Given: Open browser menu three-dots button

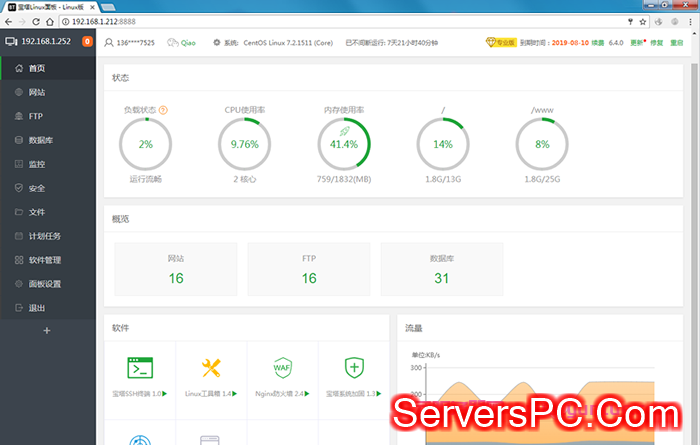Looking at the screenshot, I should [689, 20].
